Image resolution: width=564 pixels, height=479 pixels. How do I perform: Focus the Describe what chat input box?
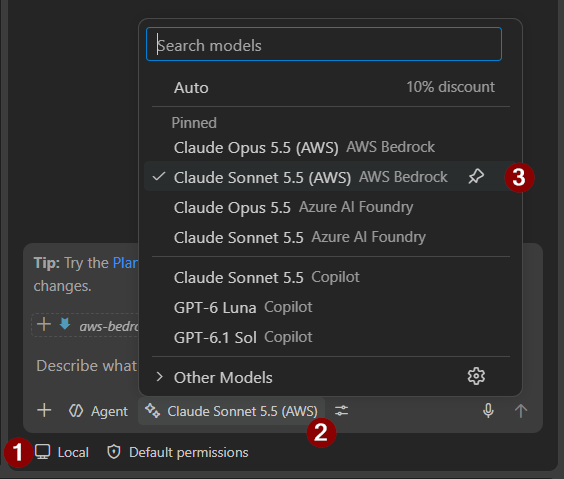(87, 365)
